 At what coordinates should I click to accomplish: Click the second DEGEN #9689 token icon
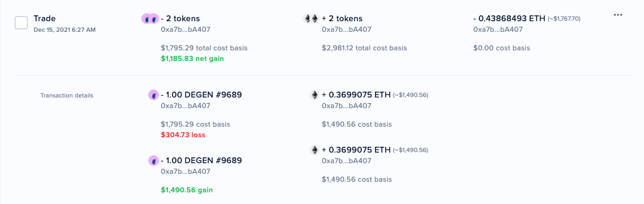(153, 161)
